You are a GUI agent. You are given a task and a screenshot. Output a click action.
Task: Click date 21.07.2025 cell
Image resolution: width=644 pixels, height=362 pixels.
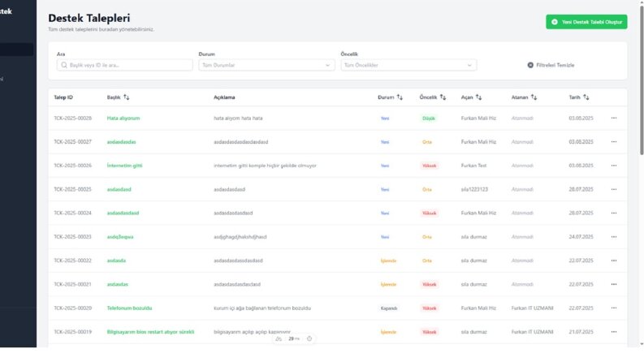[x=581, y=332]
